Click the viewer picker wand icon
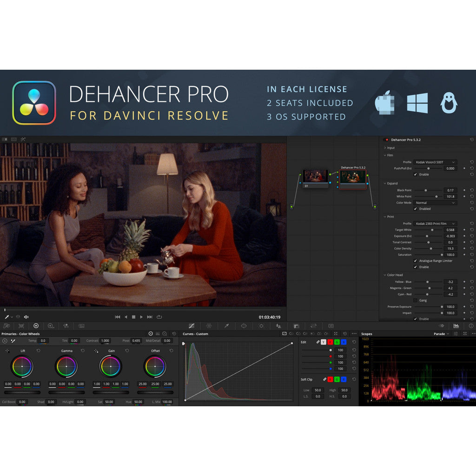 coord(7,317)
